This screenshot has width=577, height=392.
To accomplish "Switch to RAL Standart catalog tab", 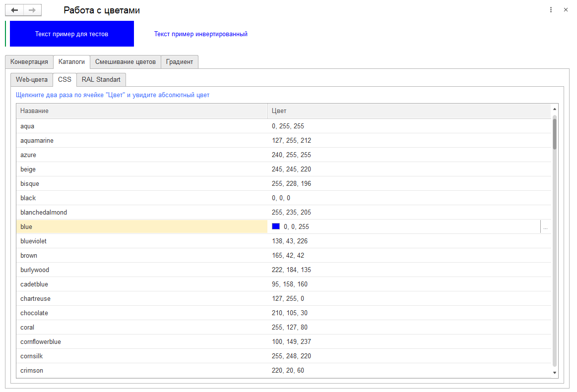I will point(101,80).
